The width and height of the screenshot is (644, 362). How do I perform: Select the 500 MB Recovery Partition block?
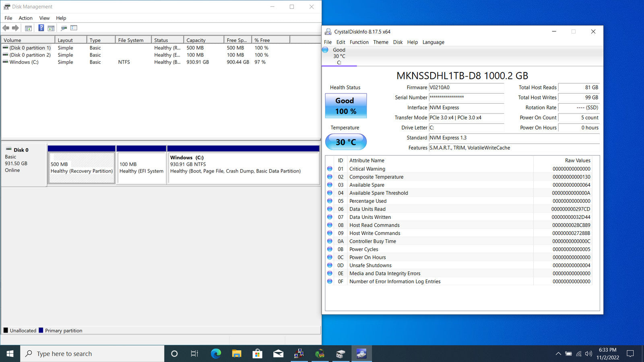[82, 168]
